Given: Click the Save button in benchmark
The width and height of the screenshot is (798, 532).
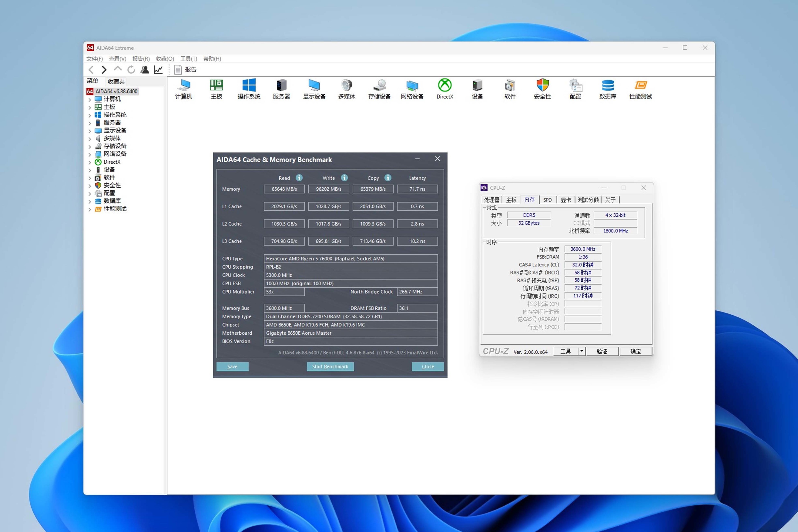Looking at the screenshot, I should (x=232, y=366).
